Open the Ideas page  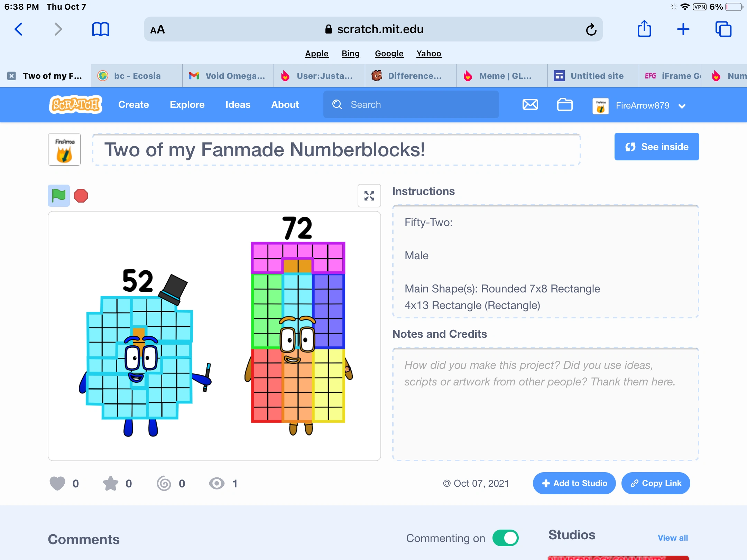(238, 104)
